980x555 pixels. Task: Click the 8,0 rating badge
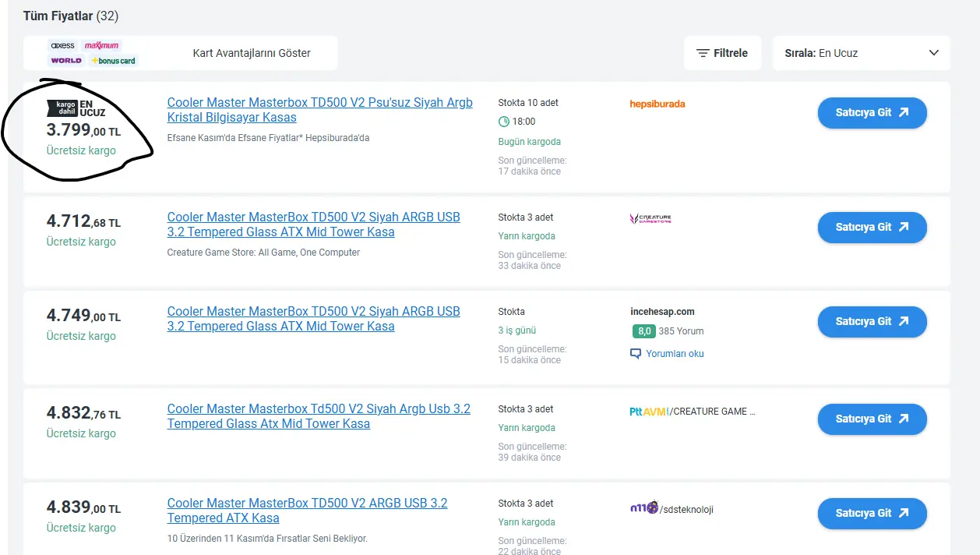click(643, 331)
